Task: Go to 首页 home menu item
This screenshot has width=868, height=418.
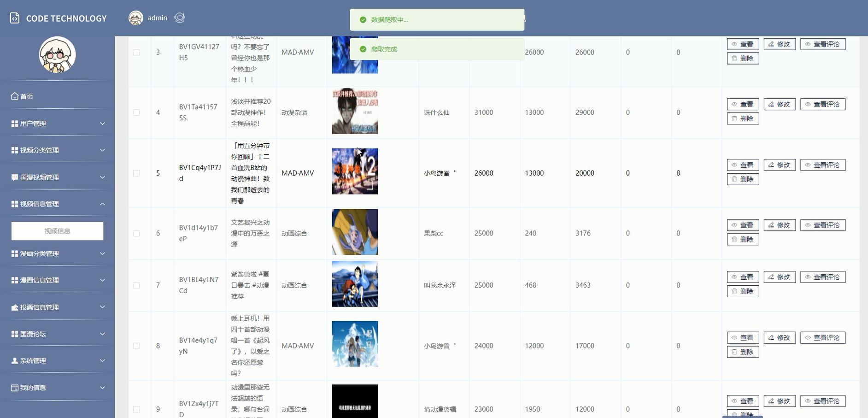Action: pyautogui.click(x=57, y=96)
